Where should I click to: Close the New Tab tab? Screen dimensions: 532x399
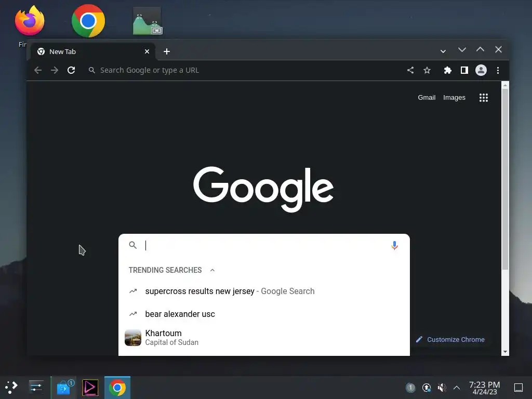(147, 51)
